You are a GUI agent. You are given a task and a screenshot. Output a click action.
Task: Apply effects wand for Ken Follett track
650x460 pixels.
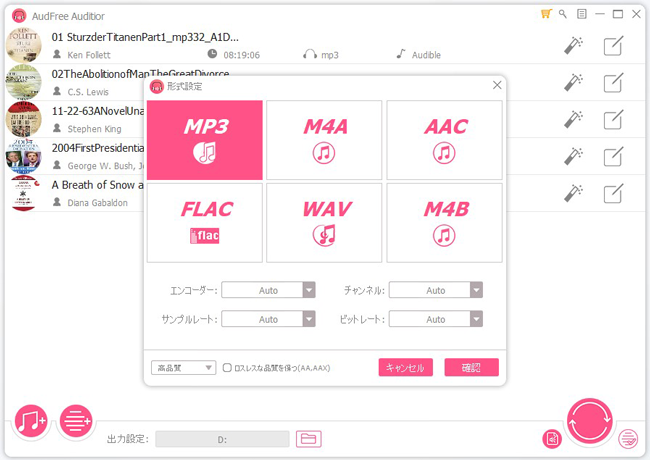tap(574, 46)
